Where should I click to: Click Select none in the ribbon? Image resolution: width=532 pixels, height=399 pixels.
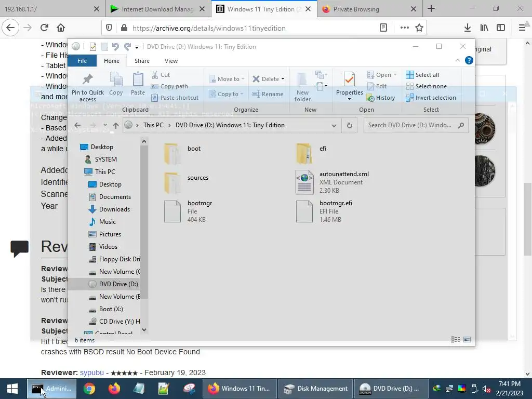point(426,86)
